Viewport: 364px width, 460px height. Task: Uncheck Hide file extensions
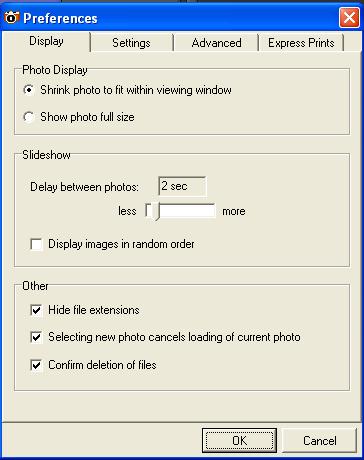point(36,310)
